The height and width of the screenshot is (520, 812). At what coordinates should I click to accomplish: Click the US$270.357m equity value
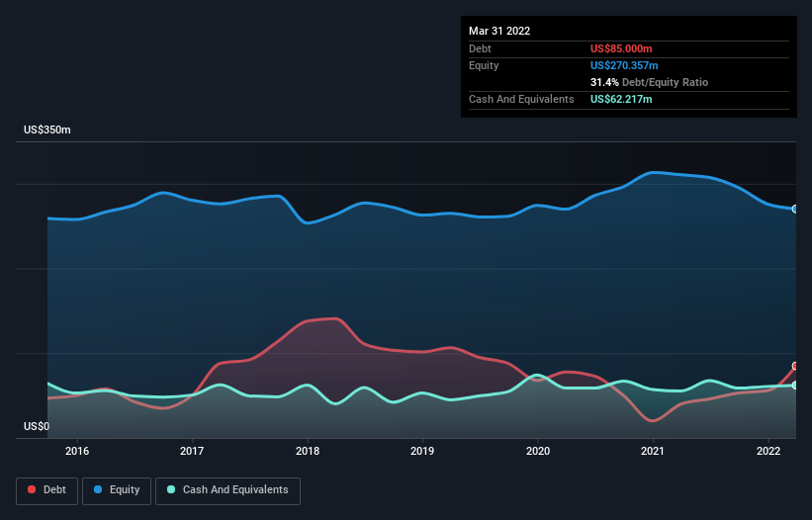pyautogui.click(x=624, y=65)
